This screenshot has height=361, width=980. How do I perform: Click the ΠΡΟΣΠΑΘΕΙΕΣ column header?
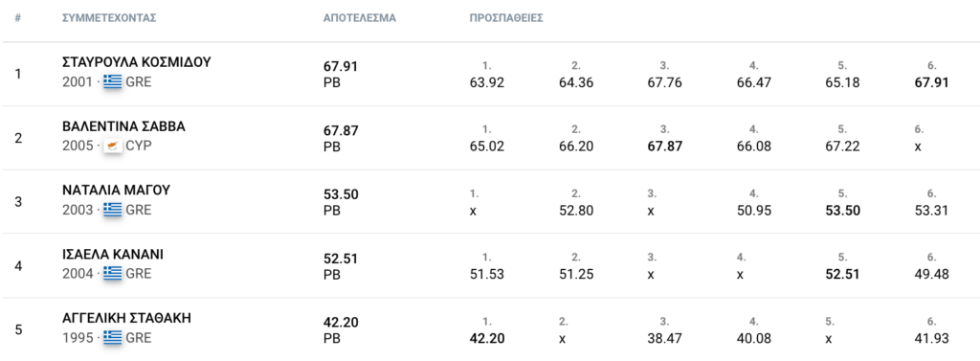click(x=506, y=18)
